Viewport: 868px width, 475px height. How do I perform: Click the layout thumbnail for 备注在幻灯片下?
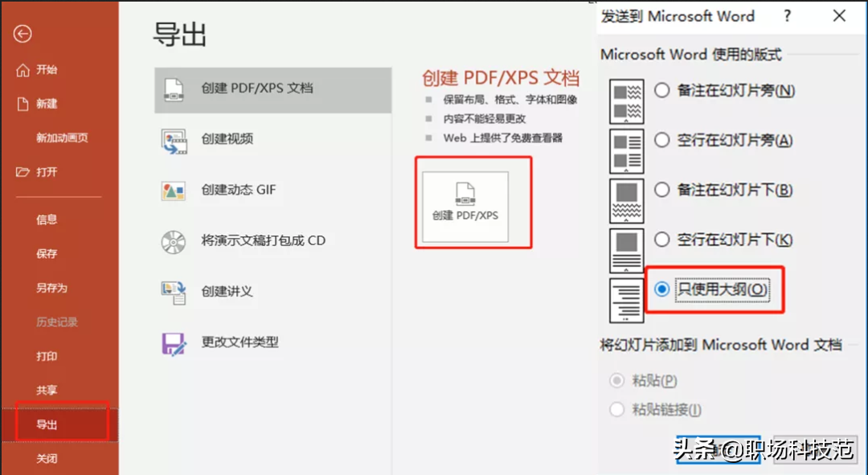627,201
